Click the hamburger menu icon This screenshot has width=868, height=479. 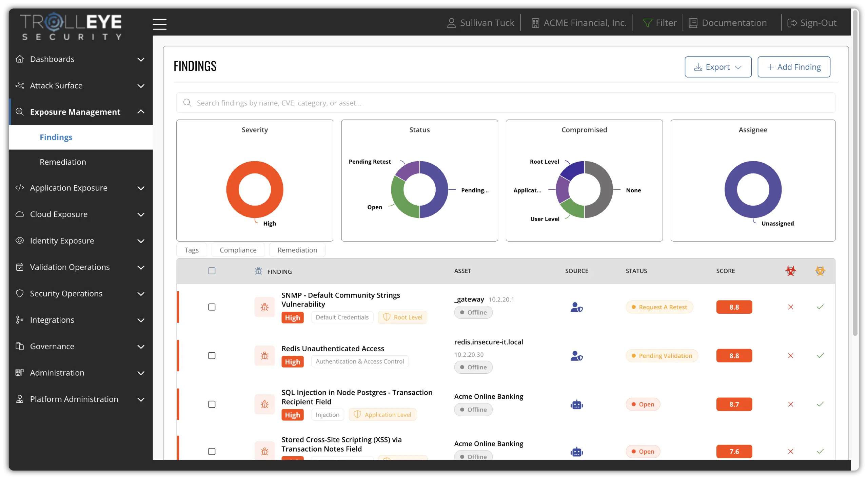point(159,24)
